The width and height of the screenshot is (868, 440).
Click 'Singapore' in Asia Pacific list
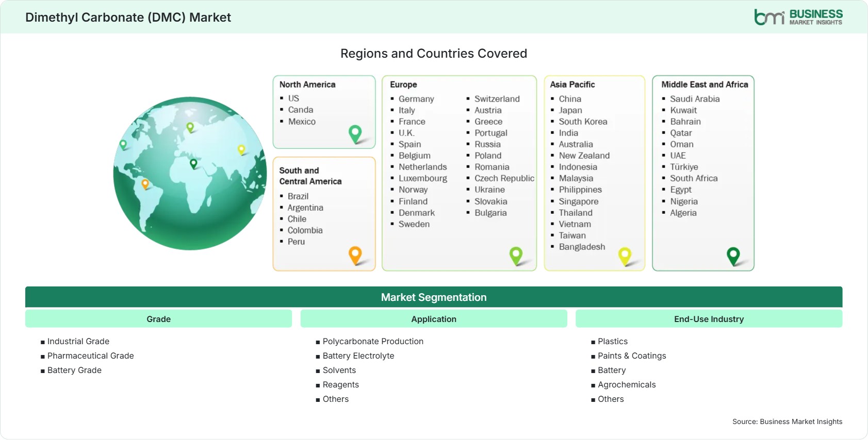(579, 201)
